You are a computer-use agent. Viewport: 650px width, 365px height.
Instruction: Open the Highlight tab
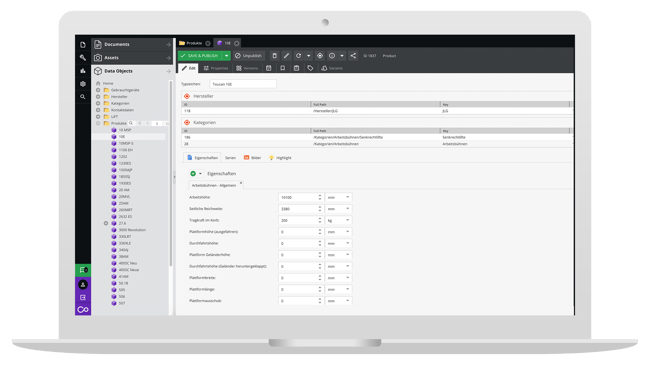280,158
